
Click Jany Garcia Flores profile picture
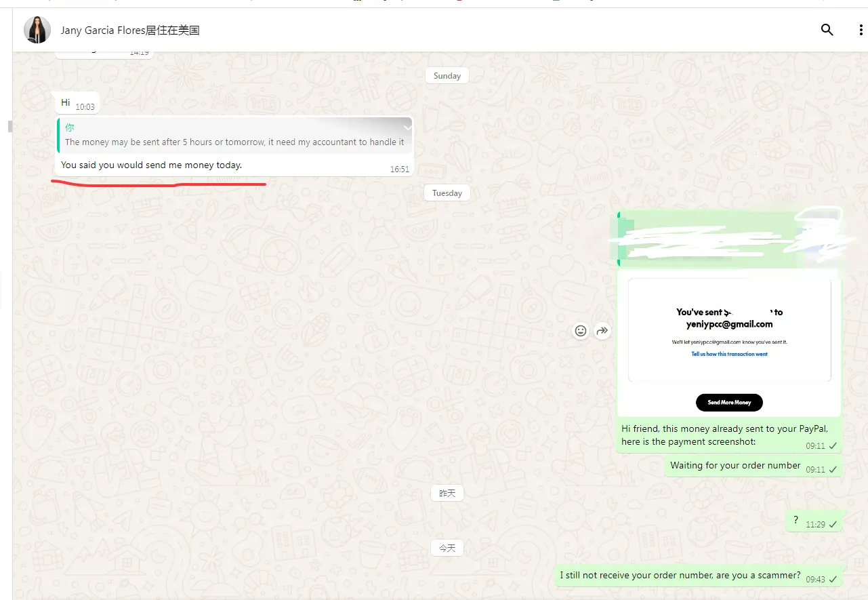[37, 30]
